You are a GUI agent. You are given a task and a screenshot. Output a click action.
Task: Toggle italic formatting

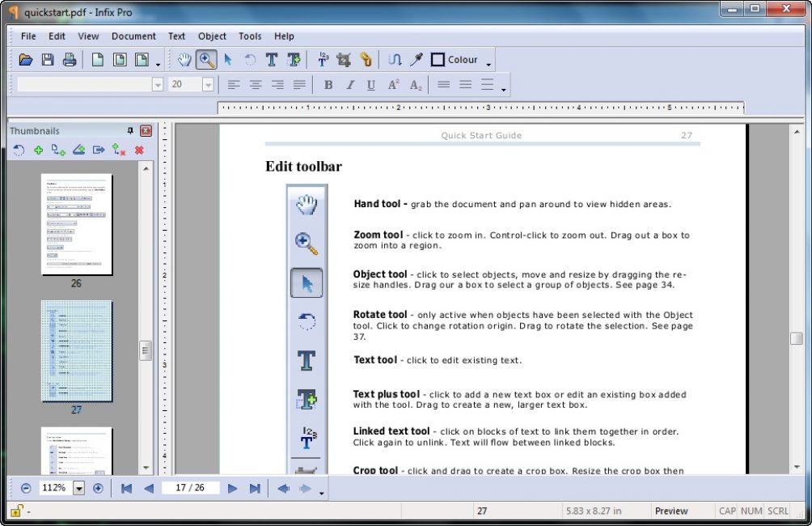click(350, 85)
